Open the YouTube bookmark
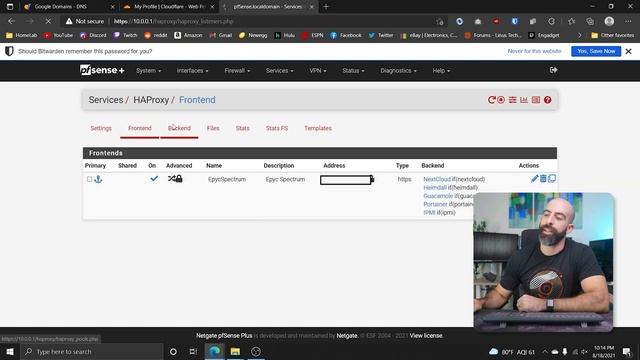Viewport: 640px width, 360px height. pyautogui.click(x=58, y=36)
